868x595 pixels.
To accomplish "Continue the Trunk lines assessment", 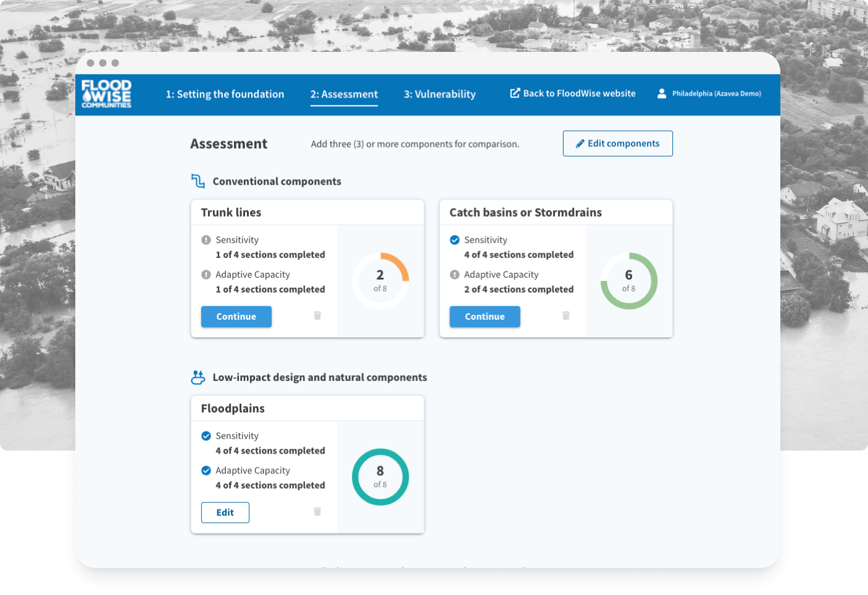I will pyautogui.click(x=236, y=317).
